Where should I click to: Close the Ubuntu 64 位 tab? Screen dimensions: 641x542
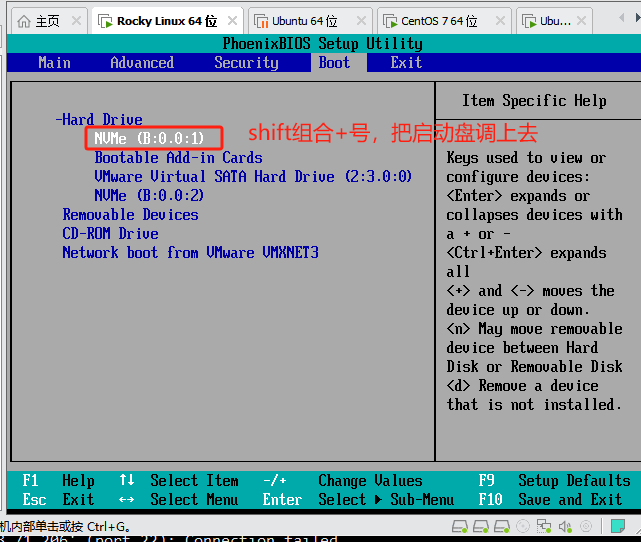coord(361,20)
